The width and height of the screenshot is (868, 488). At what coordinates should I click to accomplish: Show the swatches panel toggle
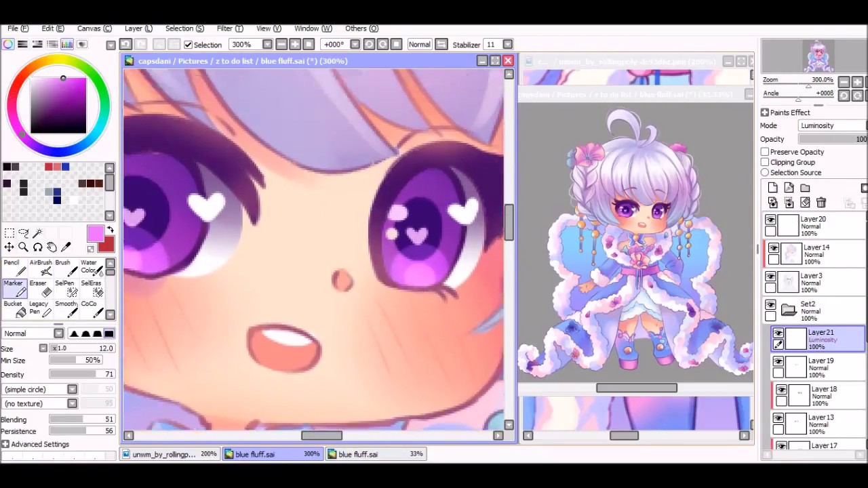(x=67, y=45)
